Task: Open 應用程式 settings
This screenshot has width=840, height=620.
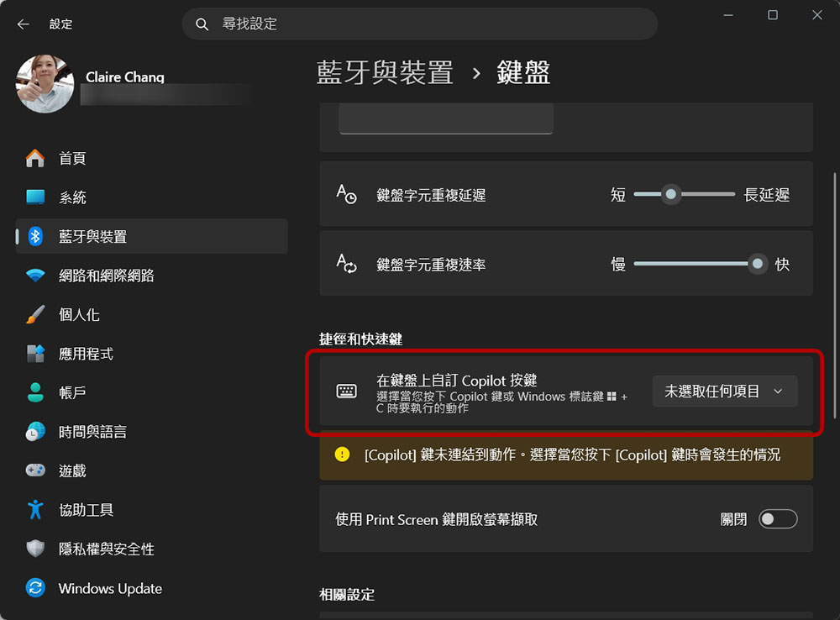Action: pyautogui.click(x=151, y=354)
